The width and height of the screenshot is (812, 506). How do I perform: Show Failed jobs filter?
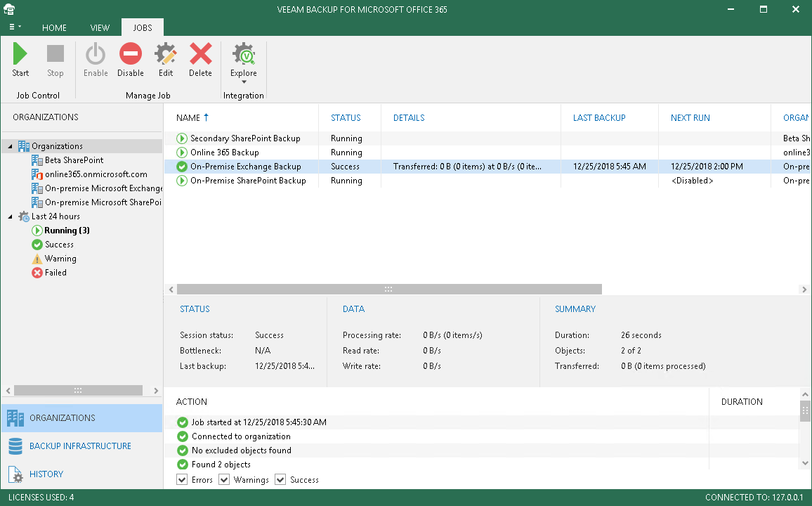[55, 272]
